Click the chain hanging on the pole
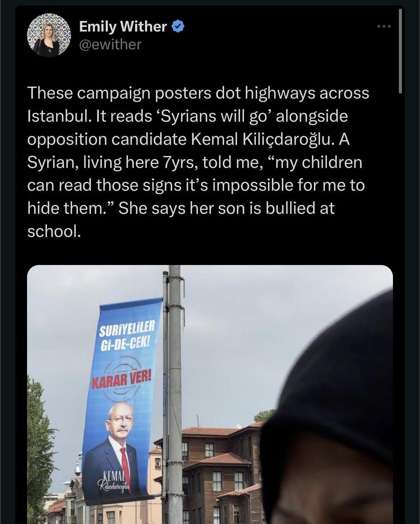This screenshot has width=420, height=524. pyautogui.click(x=184, y=303)
